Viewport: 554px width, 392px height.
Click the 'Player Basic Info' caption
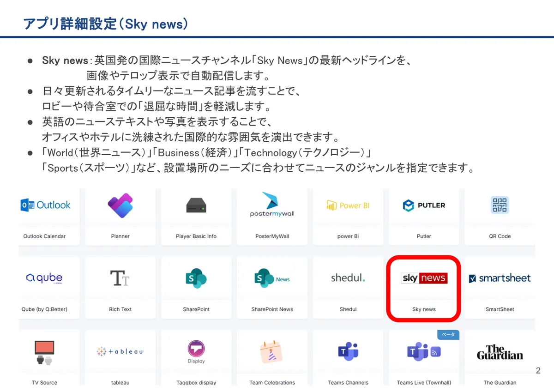196,236
